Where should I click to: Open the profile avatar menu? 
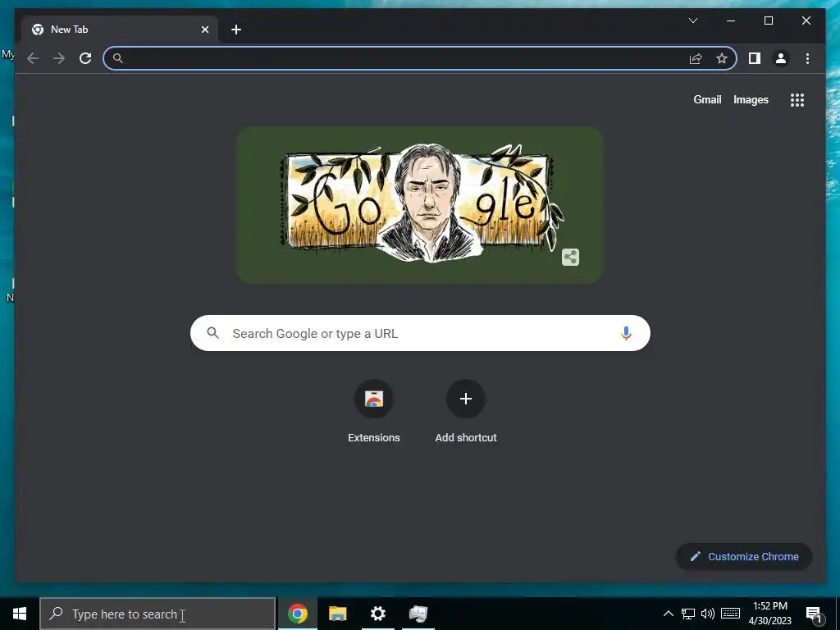click(x=781, y=58)
